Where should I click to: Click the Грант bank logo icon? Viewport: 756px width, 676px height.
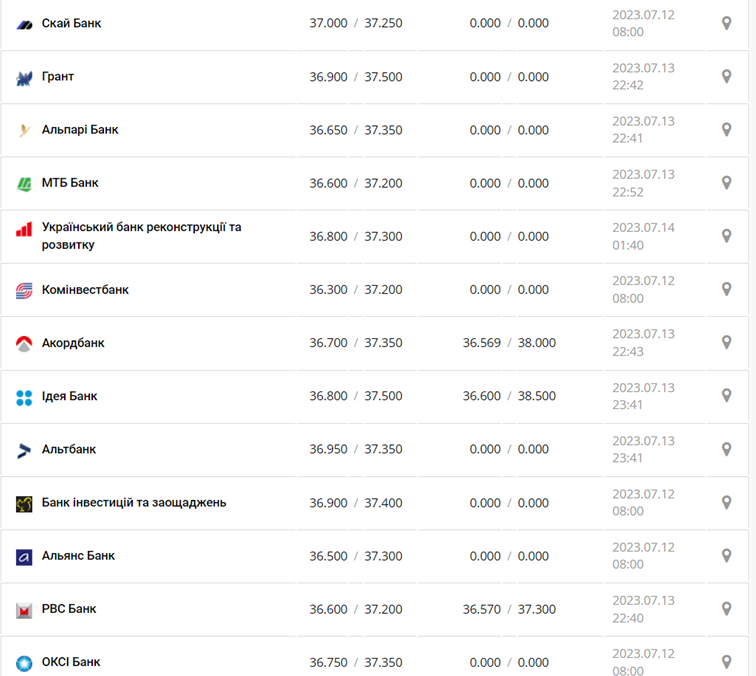click(x=24, y=77)
